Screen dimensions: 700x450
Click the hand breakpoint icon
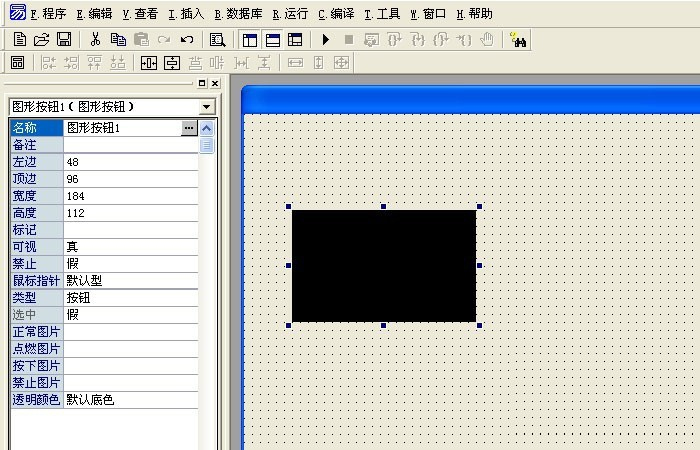(x=487, y=40)
